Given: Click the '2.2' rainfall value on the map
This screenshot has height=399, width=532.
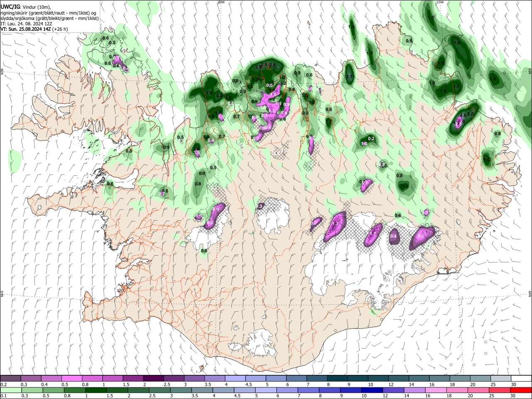Looking at the screenshot, I should 219,95.
